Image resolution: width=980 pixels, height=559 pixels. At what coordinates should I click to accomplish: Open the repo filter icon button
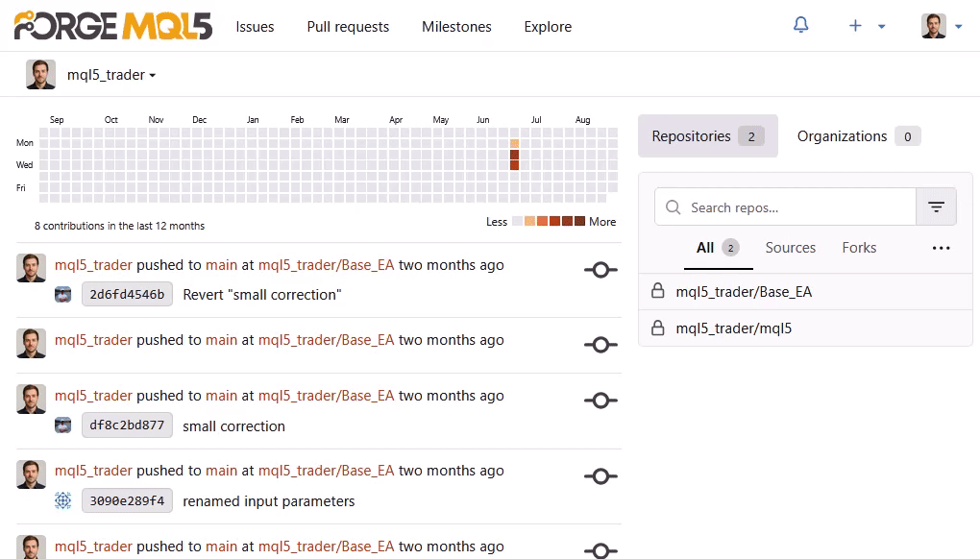coord(936,207)
